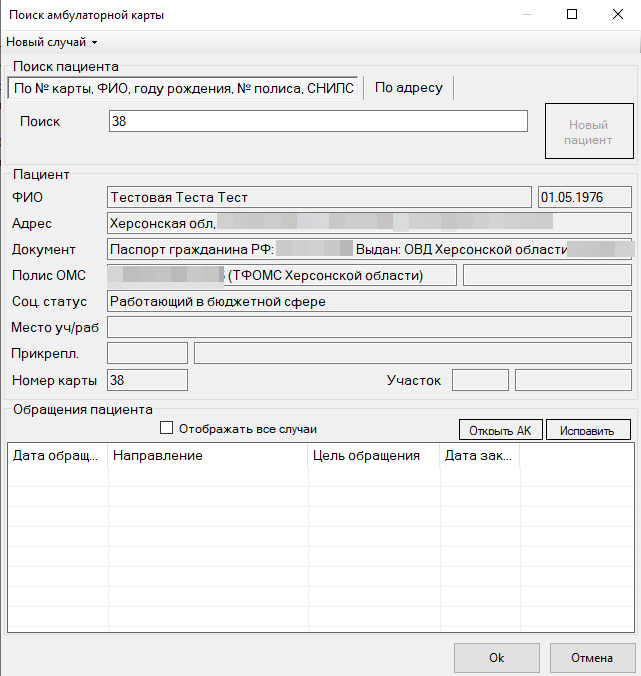Click the Адрес field
Image resolution: width=641 pixels, height=676 pixels.
pyautogui.click(x=368, y=223)
